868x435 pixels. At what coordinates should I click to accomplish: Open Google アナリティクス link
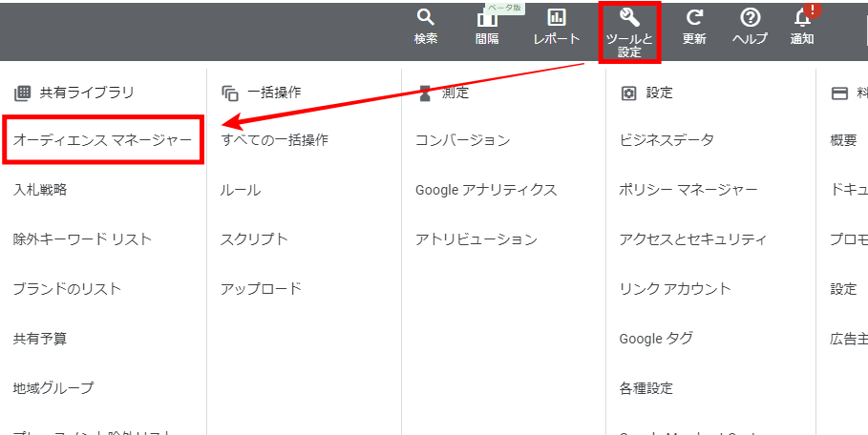coord(485,190)
